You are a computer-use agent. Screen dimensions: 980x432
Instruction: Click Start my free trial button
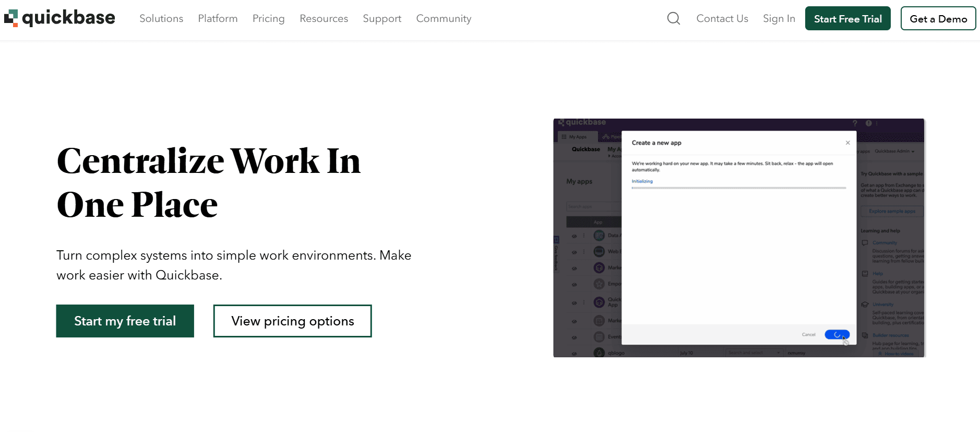coord(125,321)
